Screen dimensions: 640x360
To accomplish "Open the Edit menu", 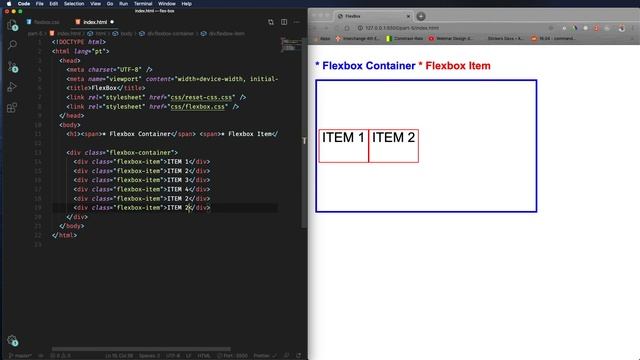I will [53, 4].
